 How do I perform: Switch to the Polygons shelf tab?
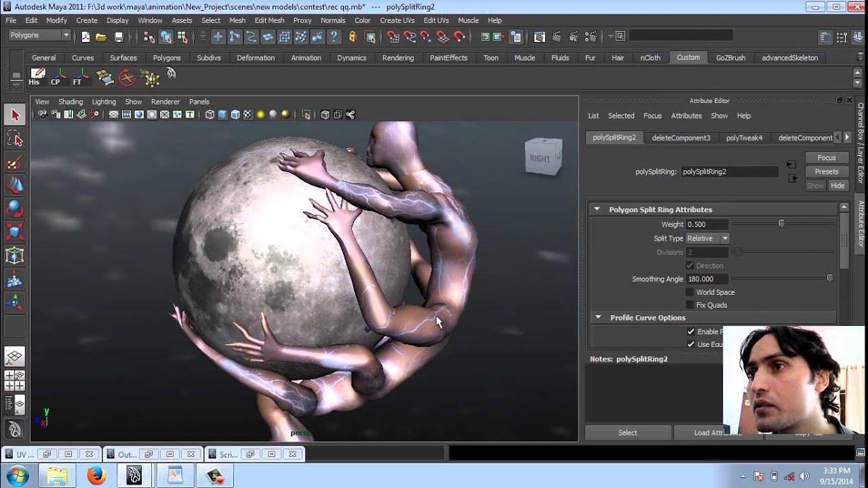(167, 58)
